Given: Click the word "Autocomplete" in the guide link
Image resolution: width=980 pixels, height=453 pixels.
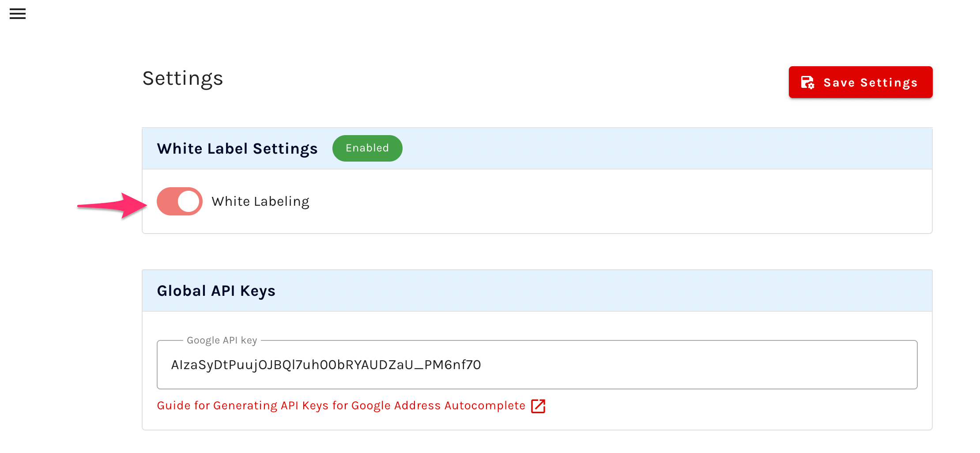Looking at the screenshot, I should (485, 406).
